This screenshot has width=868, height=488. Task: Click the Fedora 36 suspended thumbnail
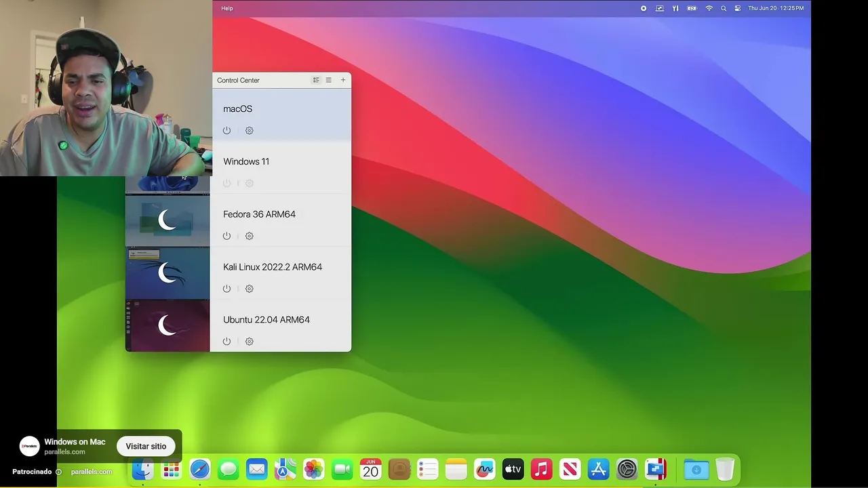pos(167,220)
